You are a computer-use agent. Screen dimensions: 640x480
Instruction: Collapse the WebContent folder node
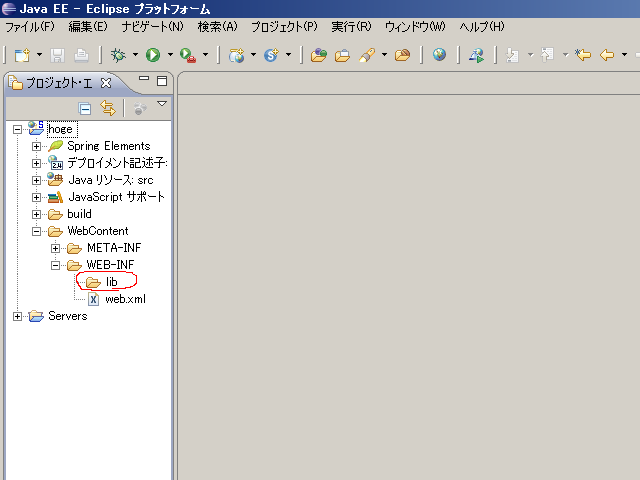[37, 231]
